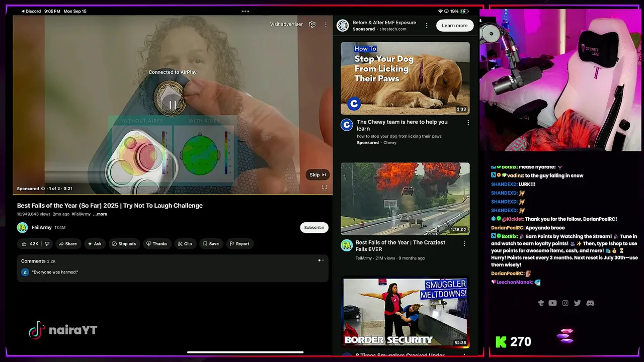Open the video player three-dot menu
This screenshot has height=362, width=644.
(326, 24)
